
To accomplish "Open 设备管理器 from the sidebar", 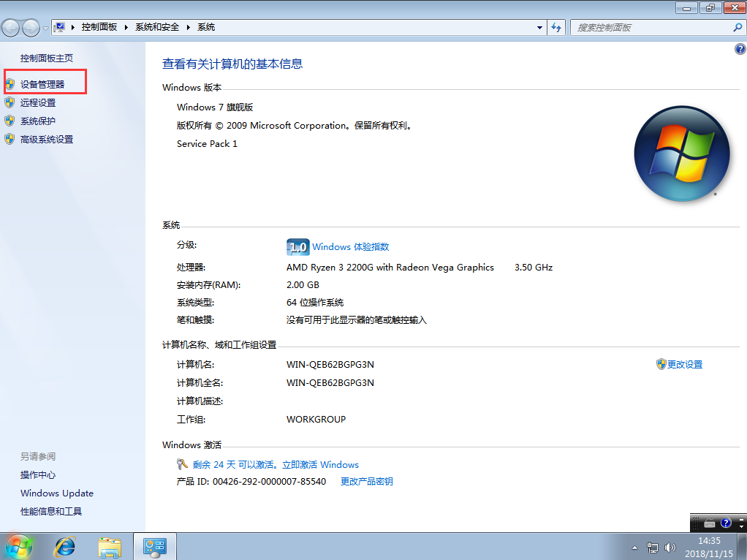I will click(x=42, y=84).
